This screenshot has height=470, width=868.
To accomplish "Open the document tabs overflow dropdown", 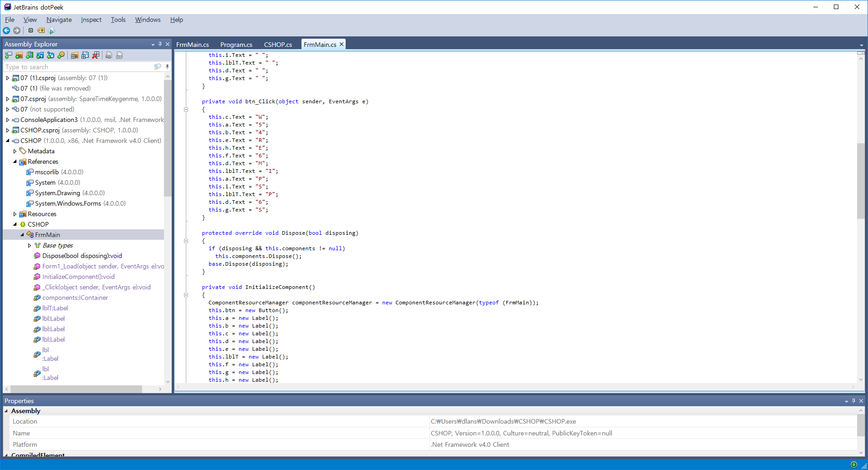I will (x=861, y=45).
